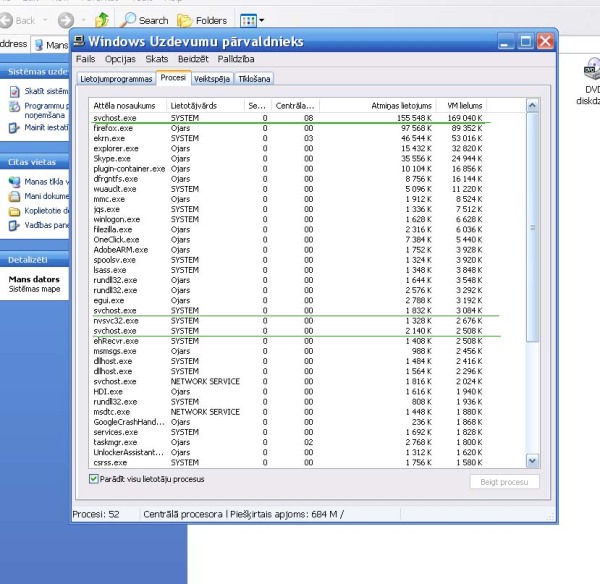Collapse the Citas vietas sidebar section
The height and width of the screenshot is (584, 600).
(34, 162)
